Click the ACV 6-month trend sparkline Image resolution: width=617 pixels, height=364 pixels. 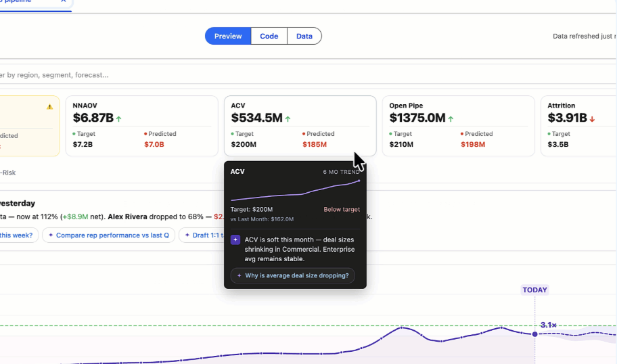tap(295, 191)
